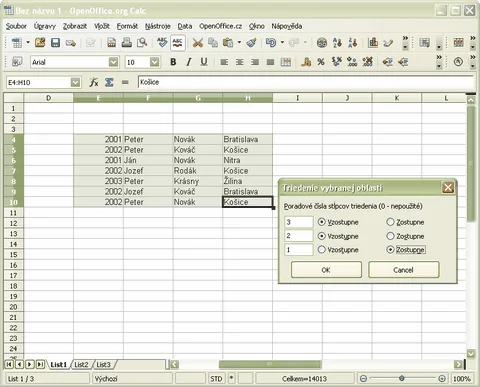Select Zostupne for sort column 1
This screenshot has height=387, width=480.
tap(390, 250)
